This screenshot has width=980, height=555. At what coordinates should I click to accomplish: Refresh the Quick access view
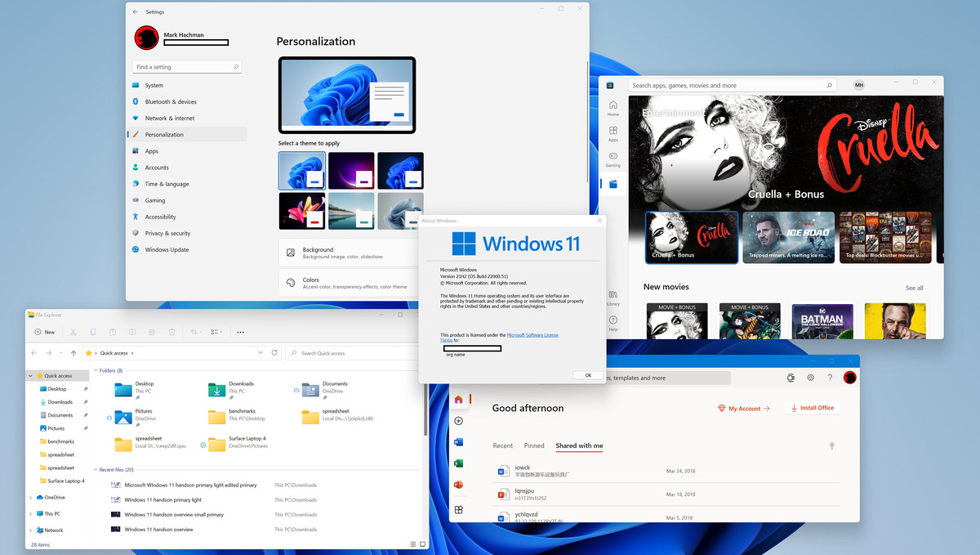pos(274,352)
